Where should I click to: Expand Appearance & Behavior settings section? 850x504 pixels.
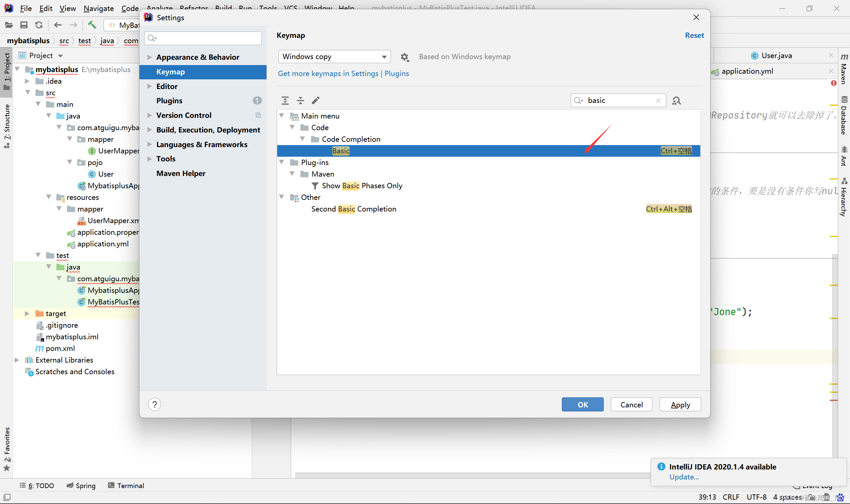pos(149,57)
